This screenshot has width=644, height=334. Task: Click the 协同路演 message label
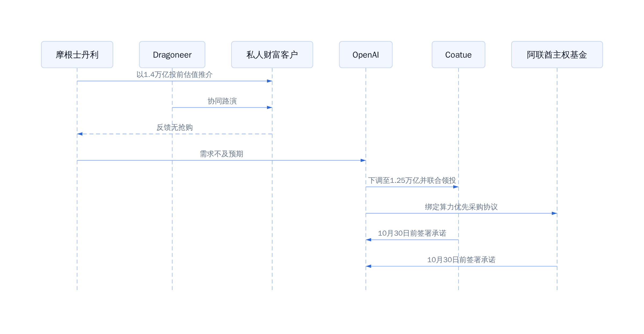pos(222,101)
